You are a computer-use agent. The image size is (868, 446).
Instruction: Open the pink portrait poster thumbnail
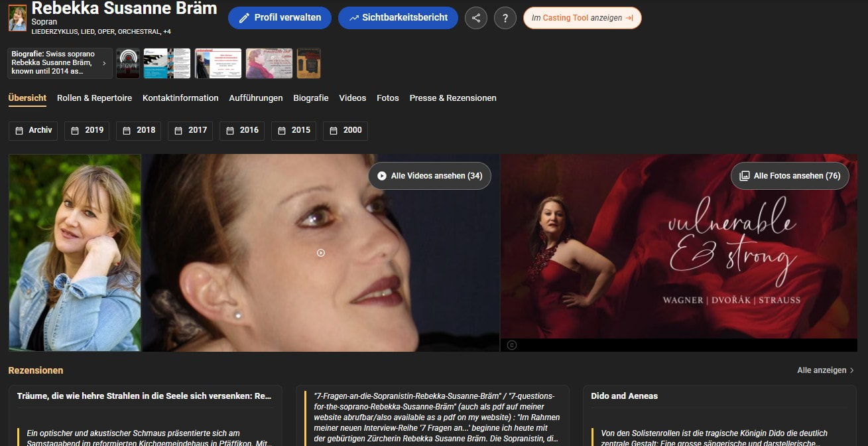pyautogui.click(x=269, y=63)
